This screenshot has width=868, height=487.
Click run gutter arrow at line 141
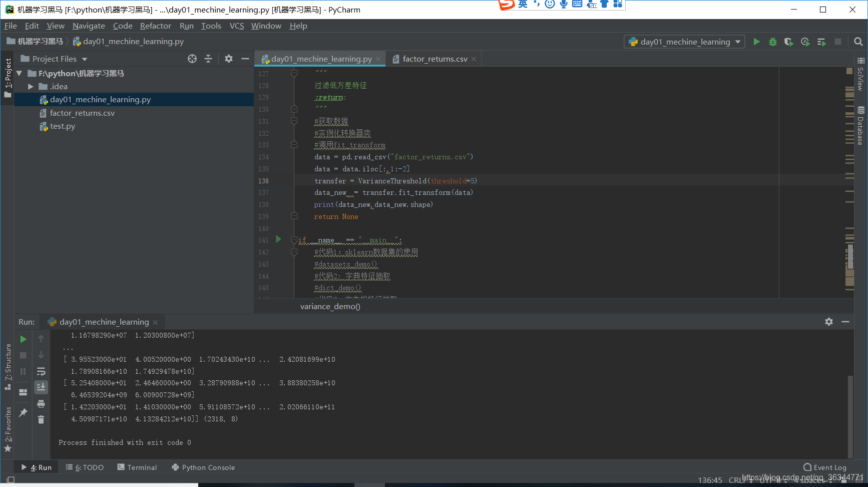(x=278, y=239)
